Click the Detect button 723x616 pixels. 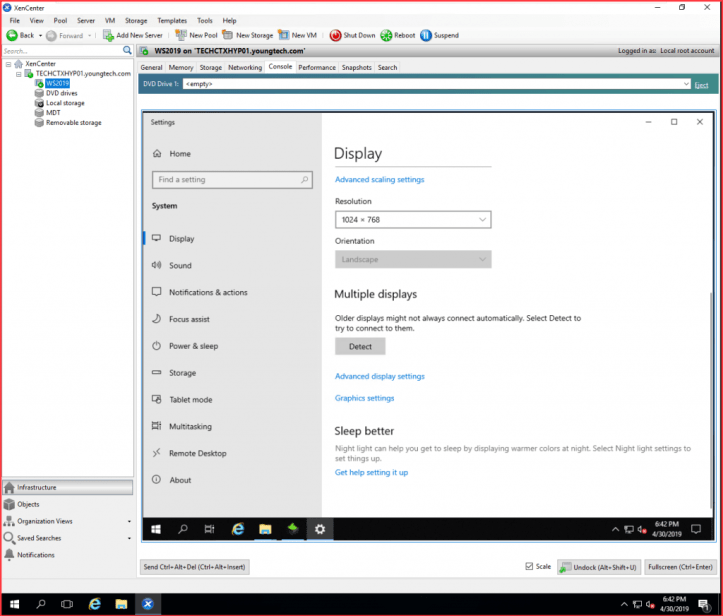[360, 346]
